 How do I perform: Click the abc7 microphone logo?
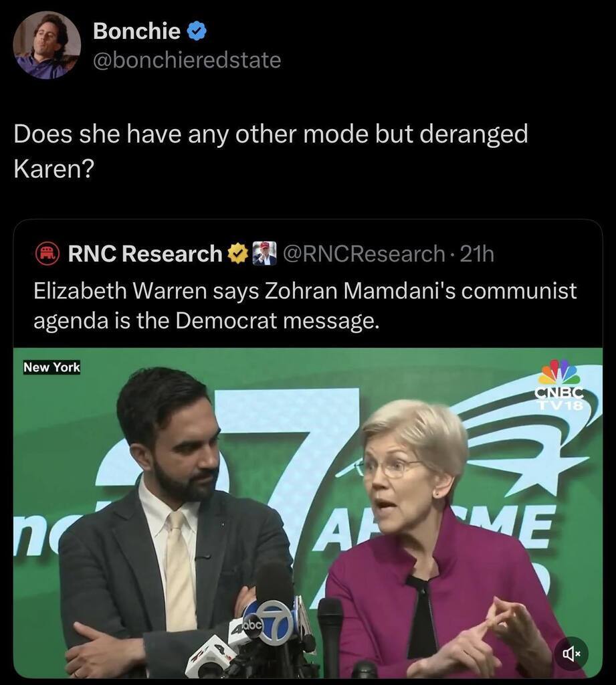273,621
